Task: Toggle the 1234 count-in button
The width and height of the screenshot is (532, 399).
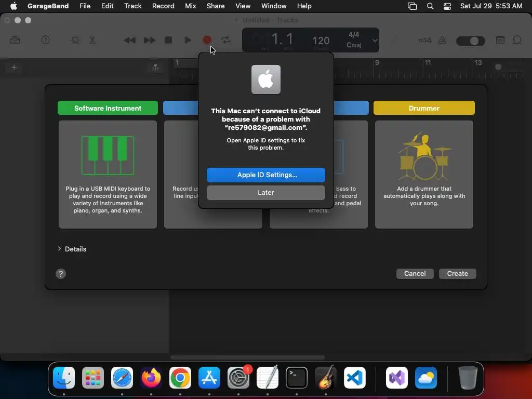Action: pyautogui.click(x=424, y=40)
